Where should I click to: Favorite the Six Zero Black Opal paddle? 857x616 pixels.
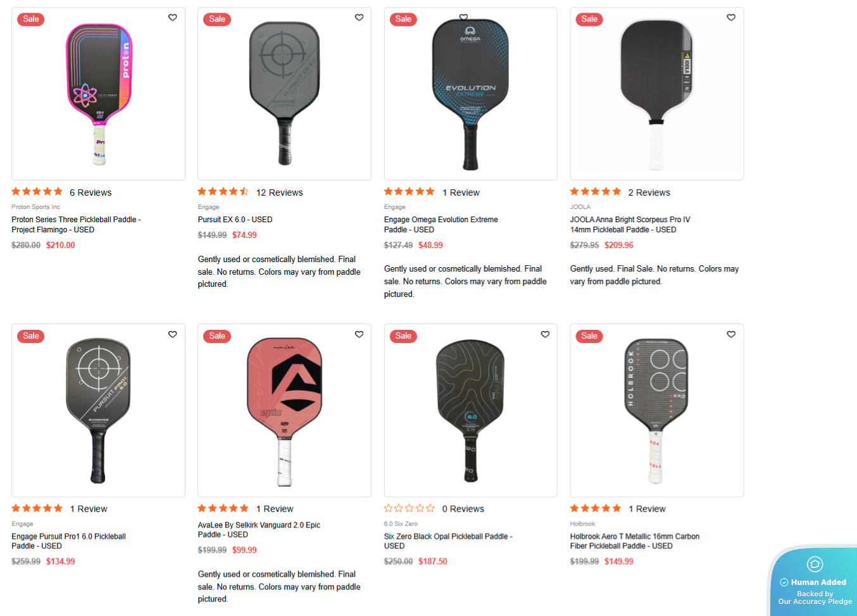[545, 334]
